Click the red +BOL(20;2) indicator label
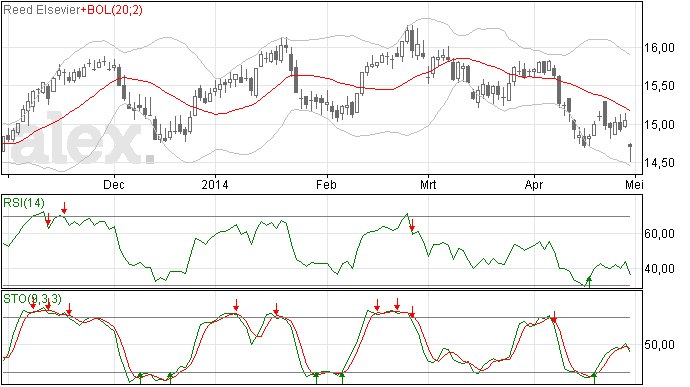Screen dimensions: 690x387 (x=112, y=10)
